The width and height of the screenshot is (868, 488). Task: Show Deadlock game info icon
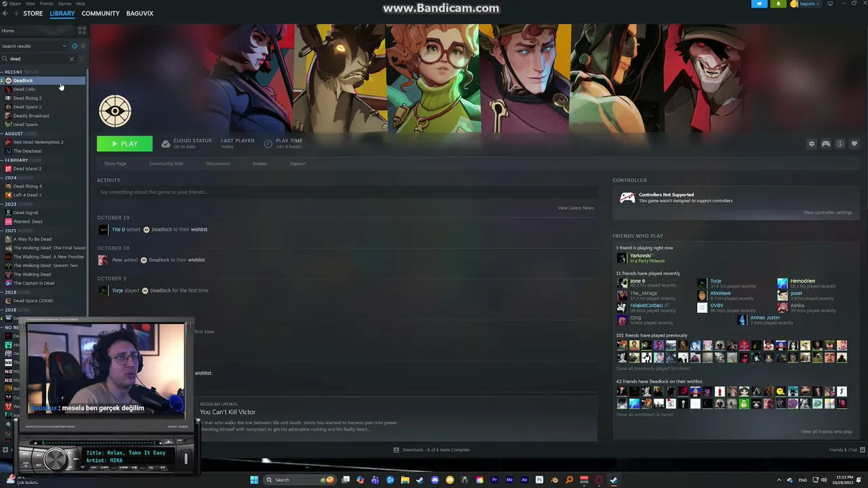pos(840,144)
